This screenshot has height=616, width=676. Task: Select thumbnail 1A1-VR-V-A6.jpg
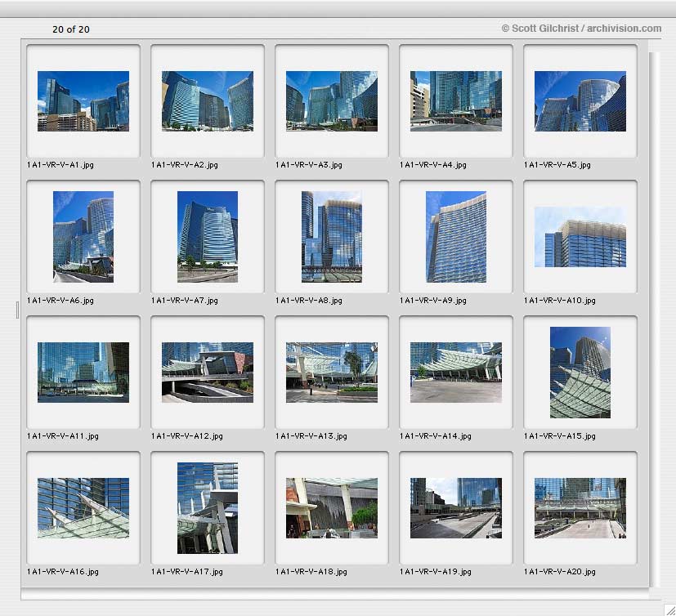click(83, 237)
